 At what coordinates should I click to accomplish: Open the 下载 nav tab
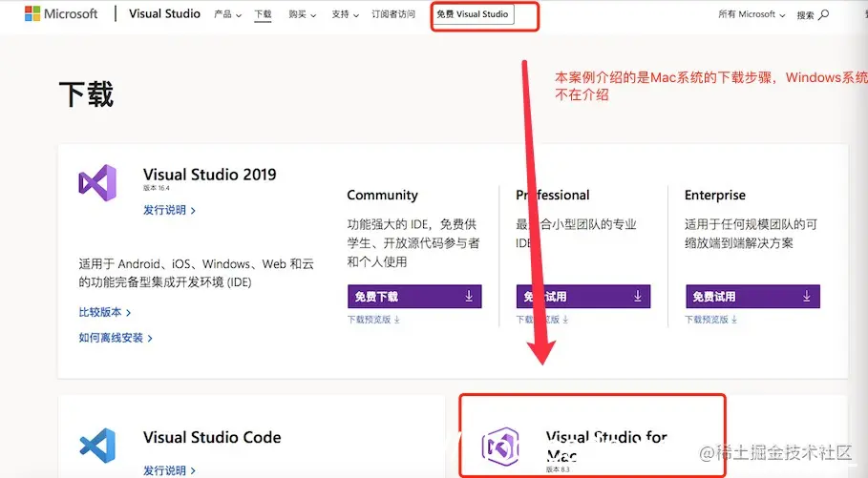point(263,14)
